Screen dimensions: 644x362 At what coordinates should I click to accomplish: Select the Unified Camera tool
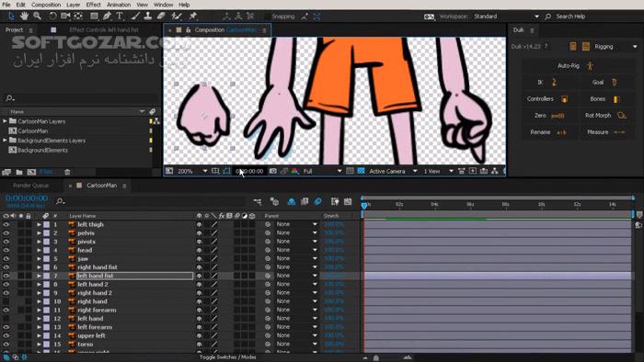point(65,16)
